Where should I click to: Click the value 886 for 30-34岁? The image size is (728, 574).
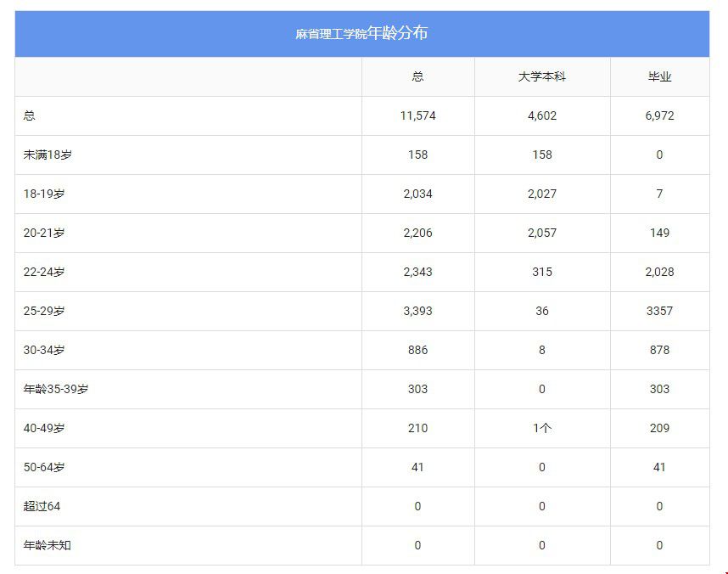click(x=417, y=350)
